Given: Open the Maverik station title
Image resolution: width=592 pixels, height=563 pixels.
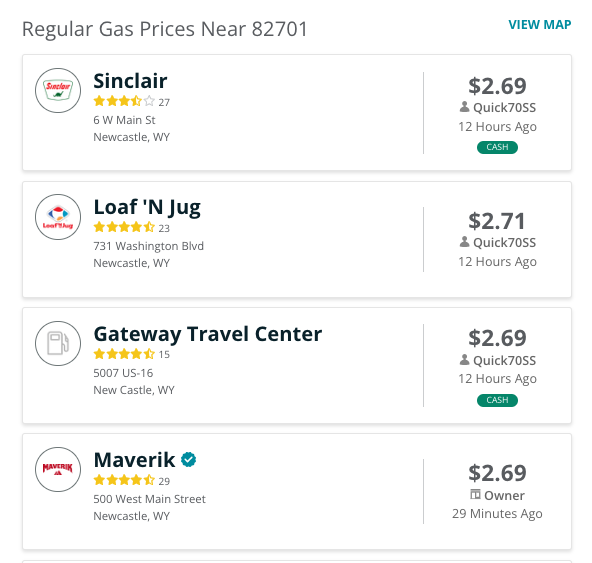Looking at the screenshot, I should (134, 460).
